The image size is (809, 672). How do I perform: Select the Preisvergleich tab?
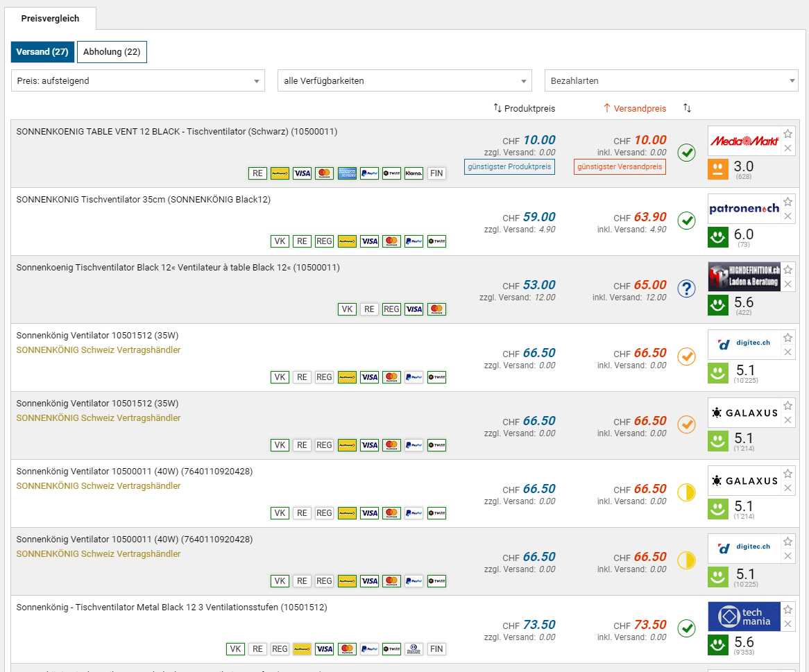(x=50, y=19)
